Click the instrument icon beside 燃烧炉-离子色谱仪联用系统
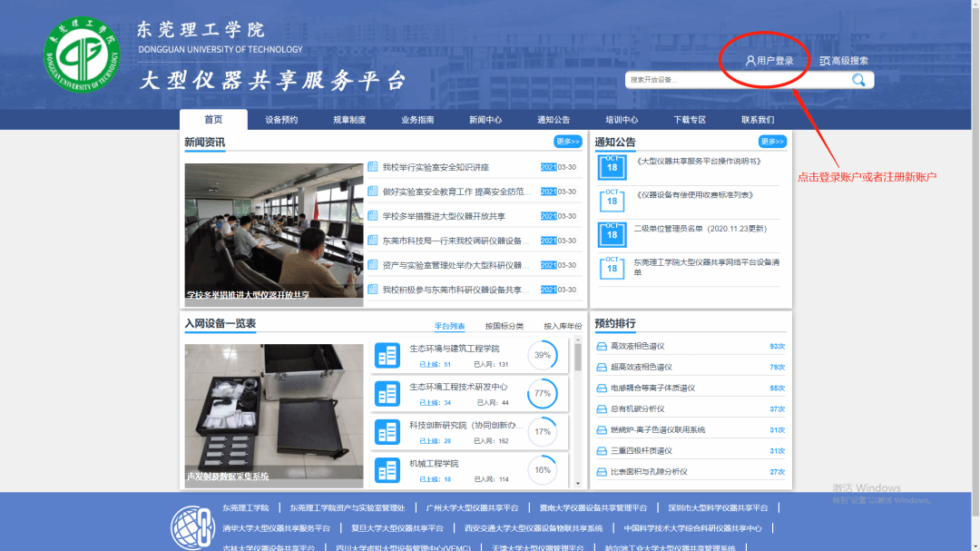The width and height of the screenshot is (980, 551). 602,430
